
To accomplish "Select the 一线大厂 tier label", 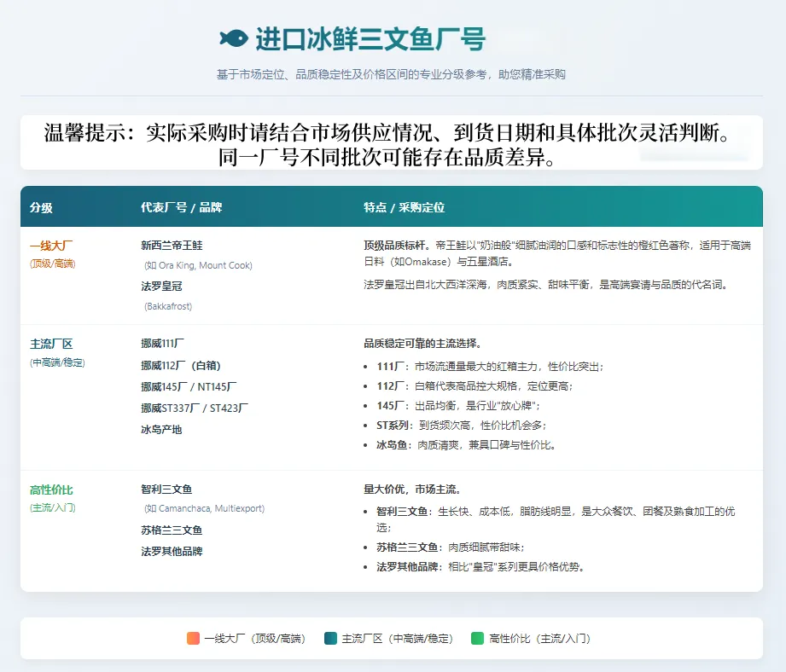I will pos(51,246).
